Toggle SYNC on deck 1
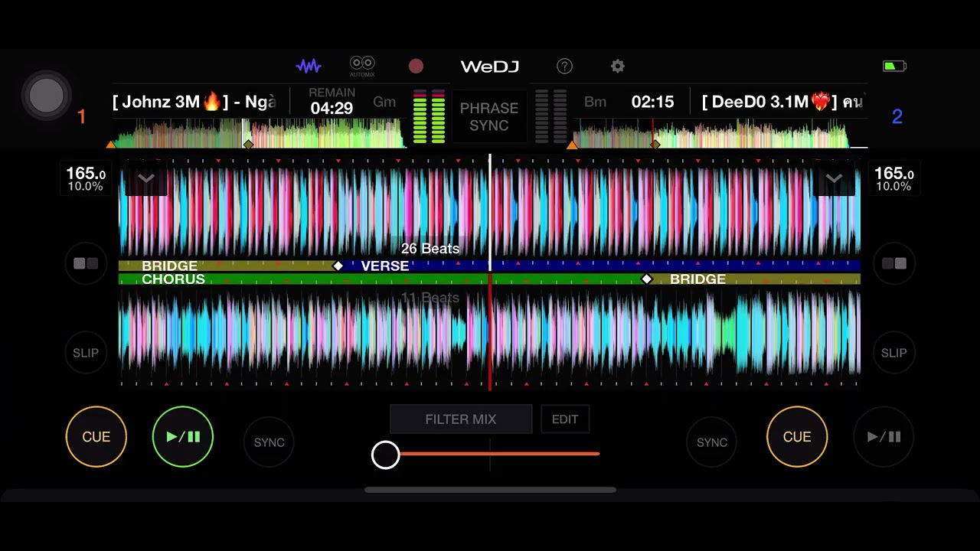Viewport: 980px width, 551px height. click(269, 442)
